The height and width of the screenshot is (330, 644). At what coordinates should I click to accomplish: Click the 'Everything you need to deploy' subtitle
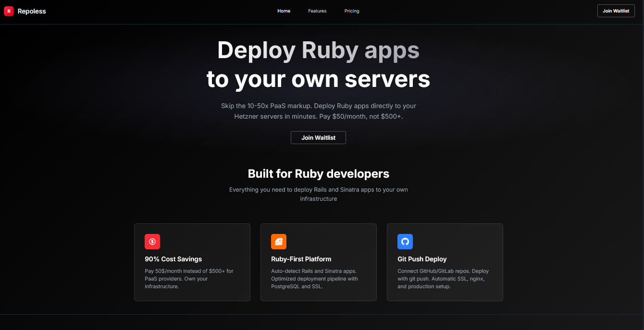coord(319,194)
